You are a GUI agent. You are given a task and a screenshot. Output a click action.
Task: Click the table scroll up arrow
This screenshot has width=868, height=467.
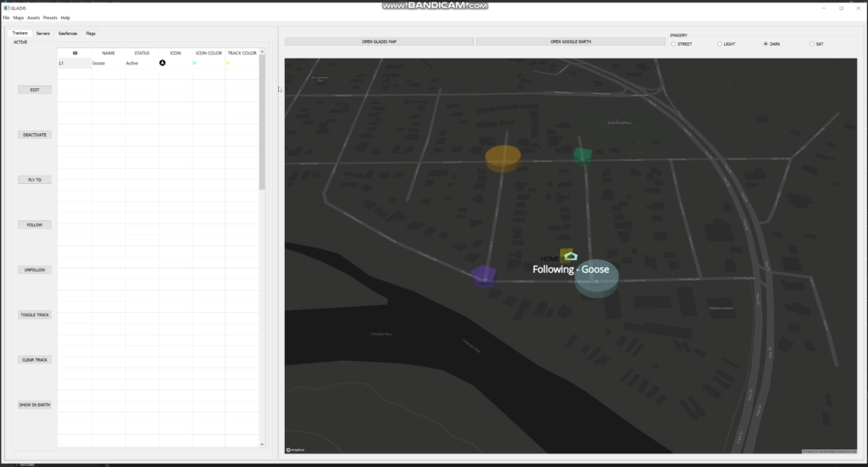[x=262, y=52]
